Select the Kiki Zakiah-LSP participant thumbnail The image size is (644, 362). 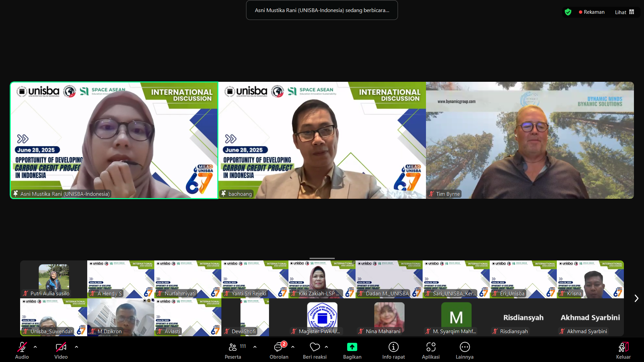322,279
